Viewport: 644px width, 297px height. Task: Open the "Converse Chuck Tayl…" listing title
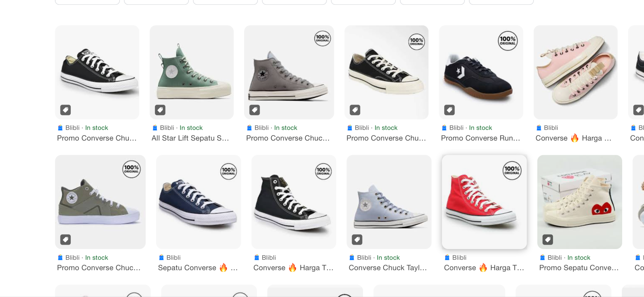(x=388, y=268)
